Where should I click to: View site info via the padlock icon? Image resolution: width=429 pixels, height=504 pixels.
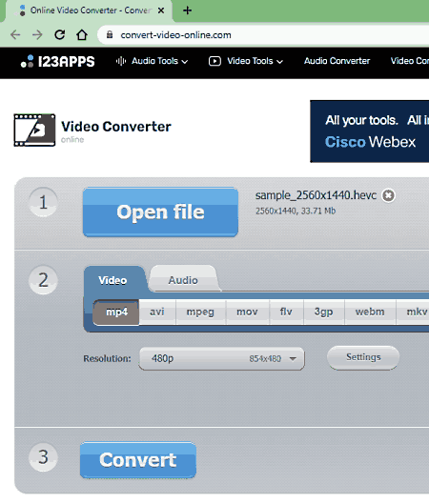coord(110,34)
